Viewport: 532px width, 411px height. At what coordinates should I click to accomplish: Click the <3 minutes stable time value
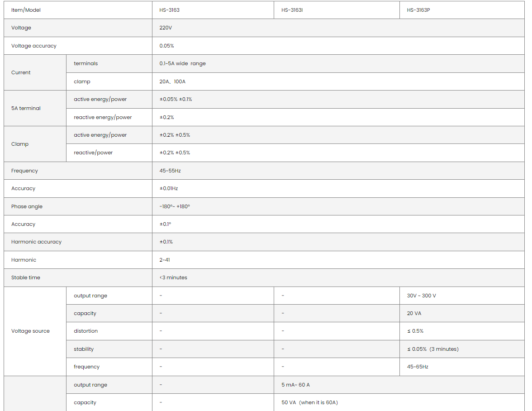173,277
